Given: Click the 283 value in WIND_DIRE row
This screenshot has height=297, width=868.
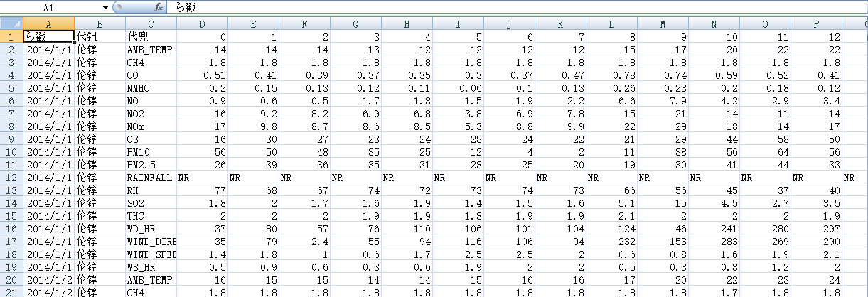Looking at the screenshot, I should click(x=714, y=242).
